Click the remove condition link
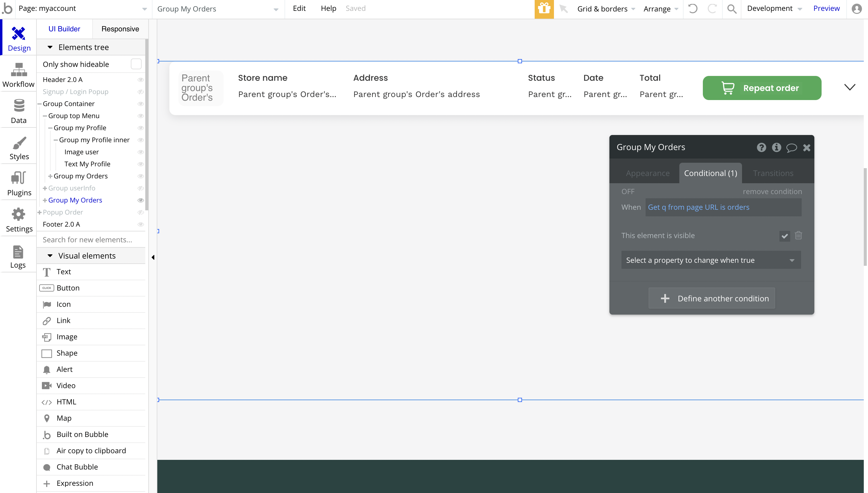Screen dimensions: 868x493 point(772,192)
